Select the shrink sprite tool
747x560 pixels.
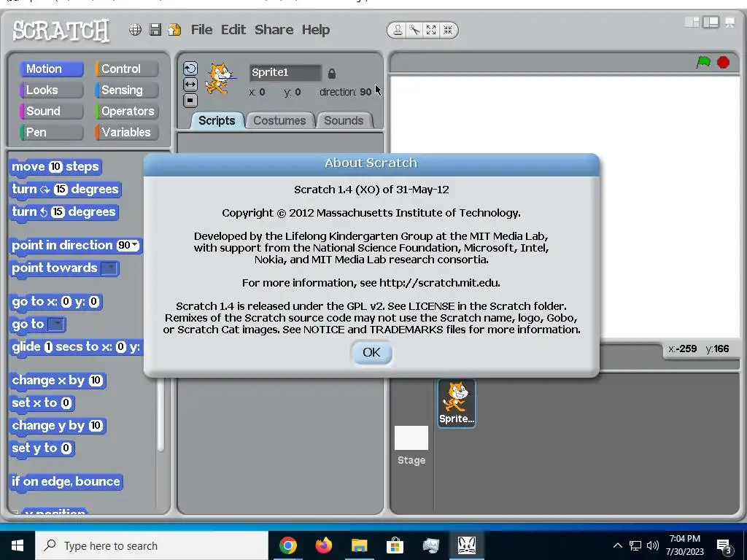(448, 30)
